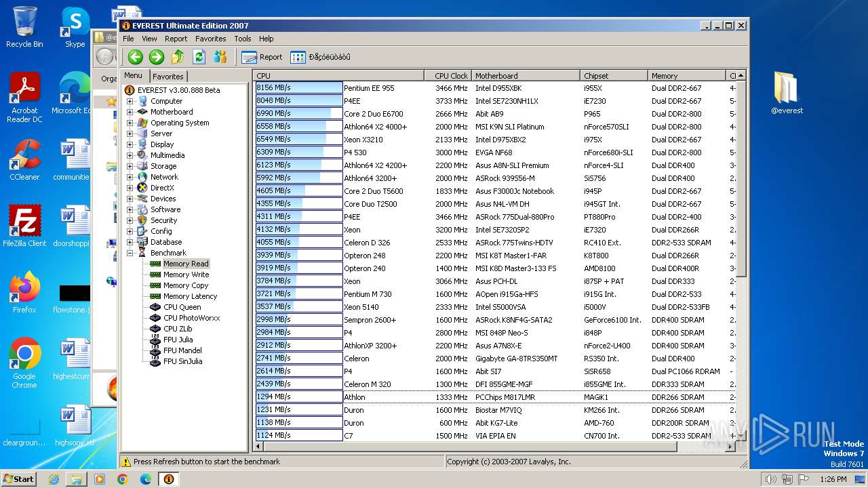Open the Start menu
The image size is (868, 488).
(x=19, y=479)
